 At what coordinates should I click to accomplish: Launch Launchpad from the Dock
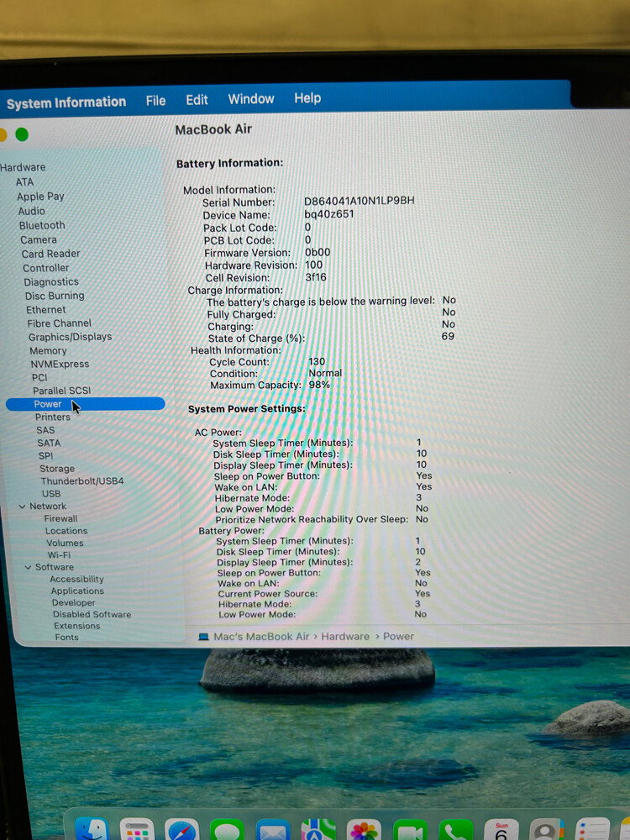point(137,829)
